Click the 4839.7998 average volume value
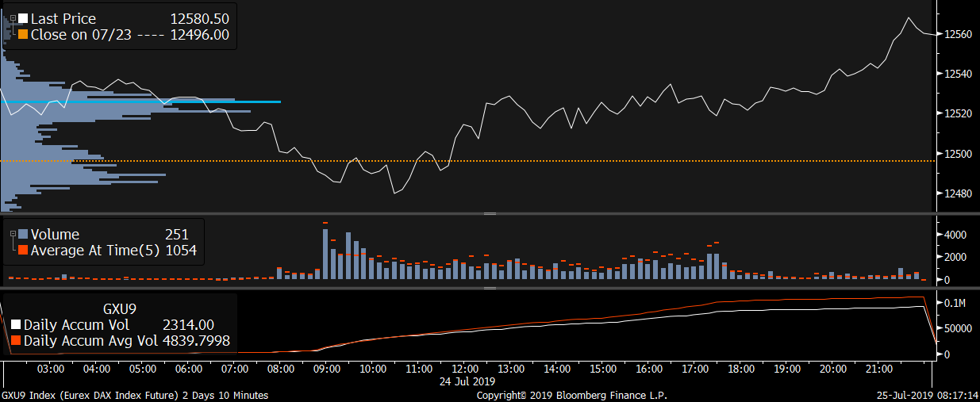This screenshot has width=980, height=402. click(x=197, y=341)
